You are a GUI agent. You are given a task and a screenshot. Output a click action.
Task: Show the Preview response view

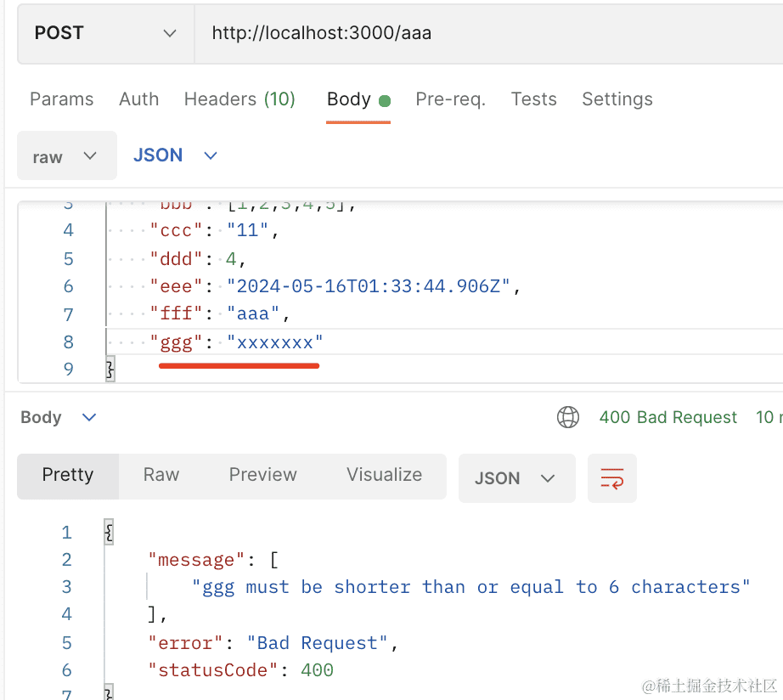pos(262,475)
